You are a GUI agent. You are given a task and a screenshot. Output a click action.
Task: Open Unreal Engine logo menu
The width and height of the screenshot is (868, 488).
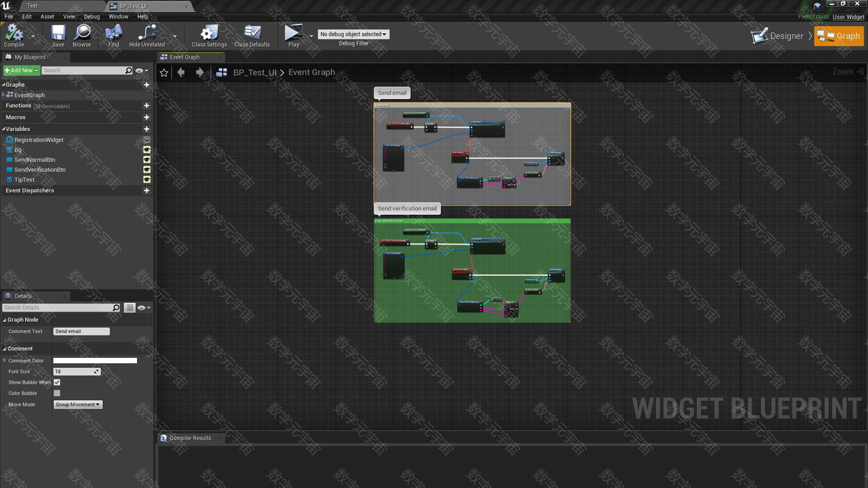(6, 6)
